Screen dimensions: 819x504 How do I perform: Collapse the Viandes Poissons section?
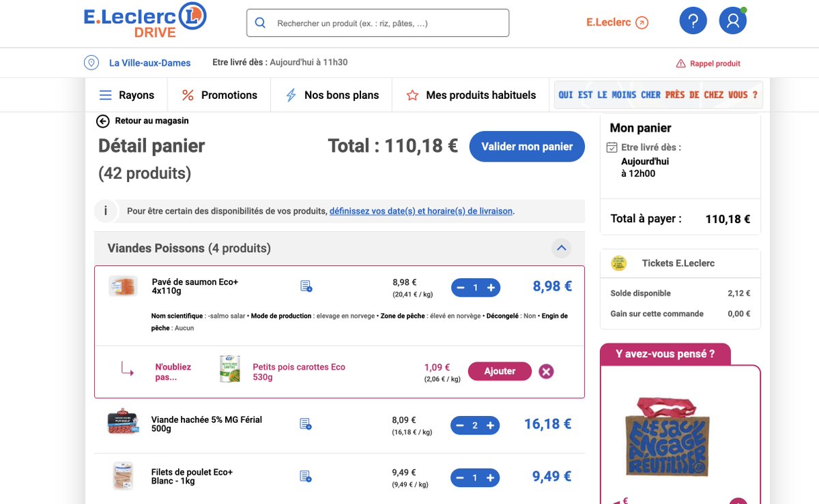[x=561, y=248]
